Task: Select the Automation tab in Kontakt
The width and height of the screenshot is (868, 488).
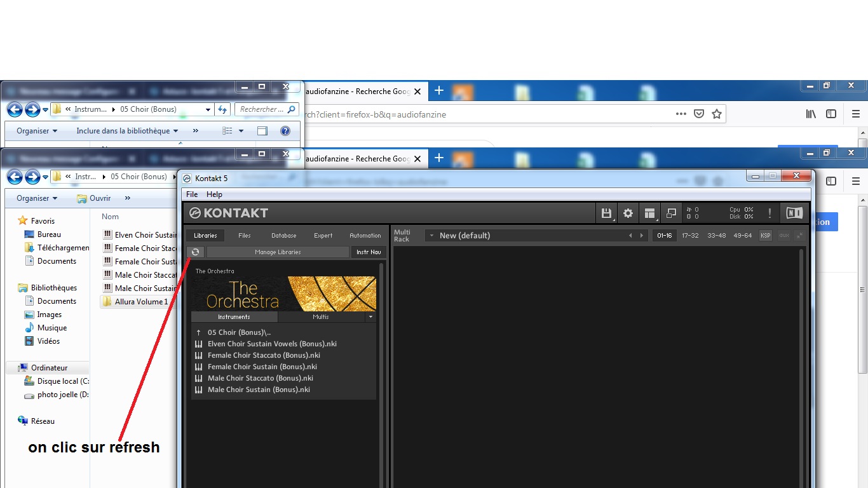Action: pos(365,236)
